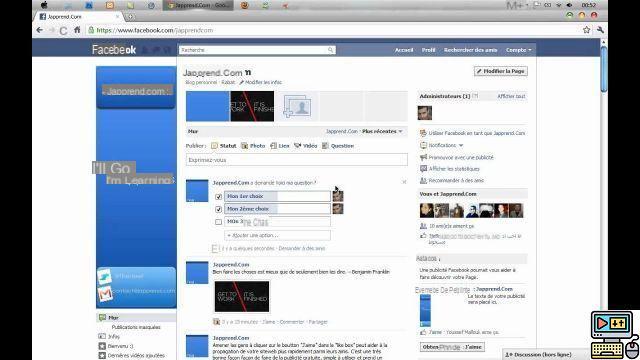Click Demander à des amis link
The width and height of the screenshot is (640, 360).
pyautogui.click(x=302, y=248)
